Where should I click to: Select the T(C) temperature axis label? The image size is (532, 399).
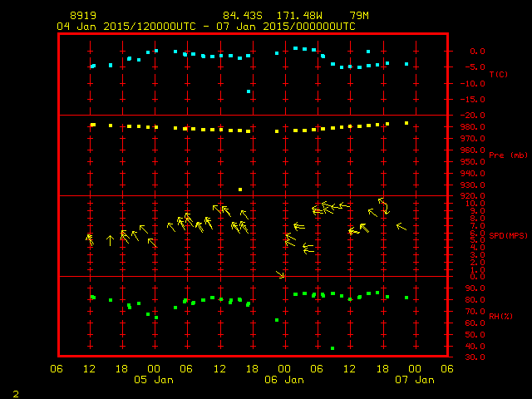[x=498, y=74]
